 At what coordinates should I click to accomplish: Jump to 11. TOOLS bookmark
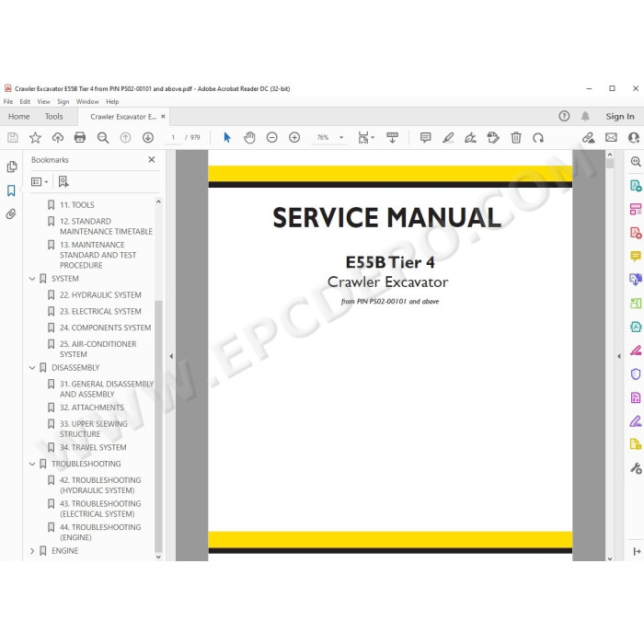[x=76, y=205]
